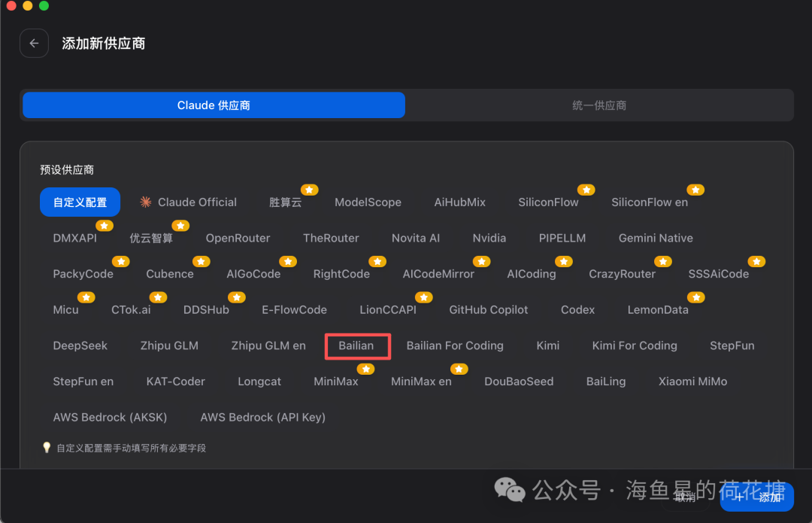Select AWS Bedrock (API Key) provider
This screenshot has width=812, height=523.
coord(263,417)
